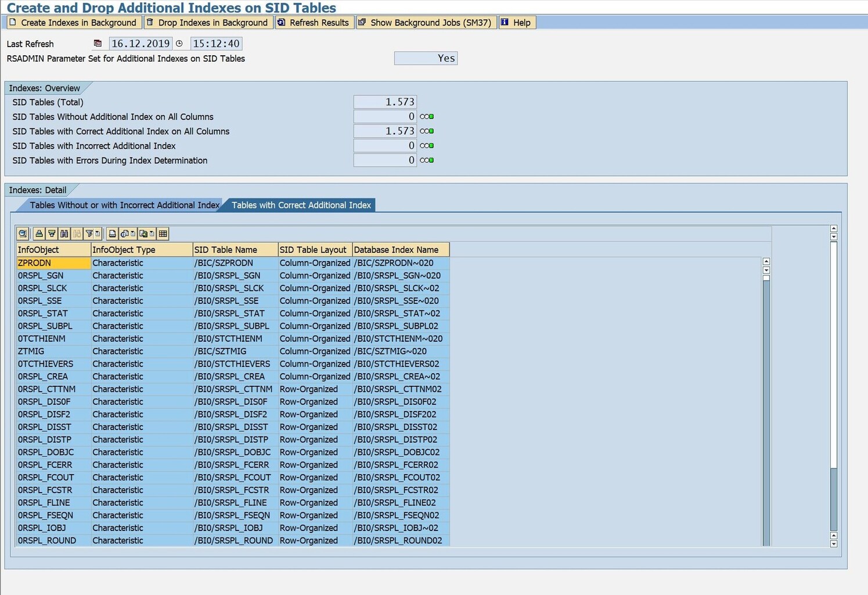
Task: Open the Views icon in table toolbar
Action: tap(124, 234)
